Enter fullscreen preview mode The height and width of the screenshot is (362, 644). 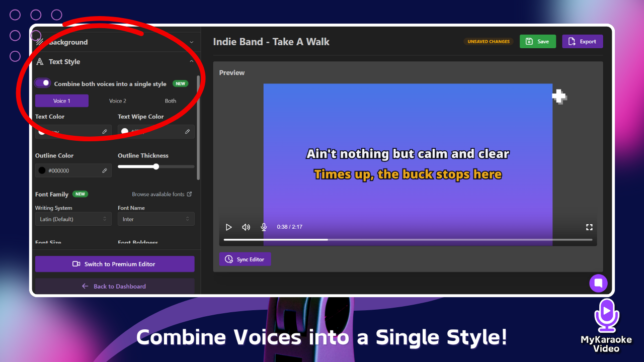pos(589,227)
